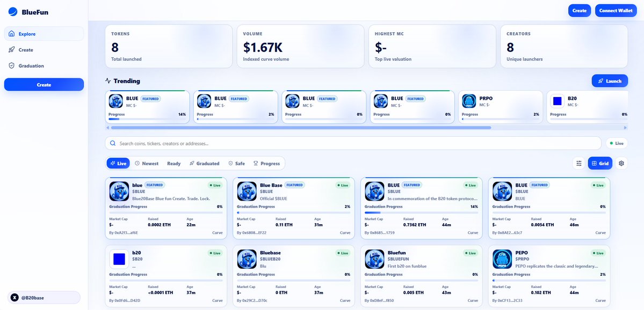Click creator address 0x8AE2...63c7
The height and width of the screenshot is (310, 644).
coord(507,233)
